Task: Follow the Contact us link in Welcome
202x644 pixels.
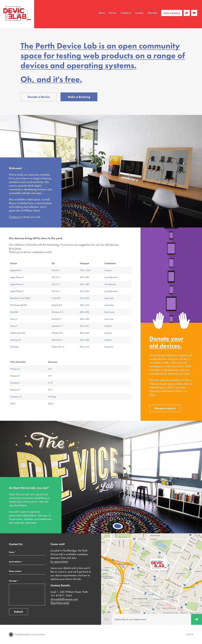Action: [15, 217]
